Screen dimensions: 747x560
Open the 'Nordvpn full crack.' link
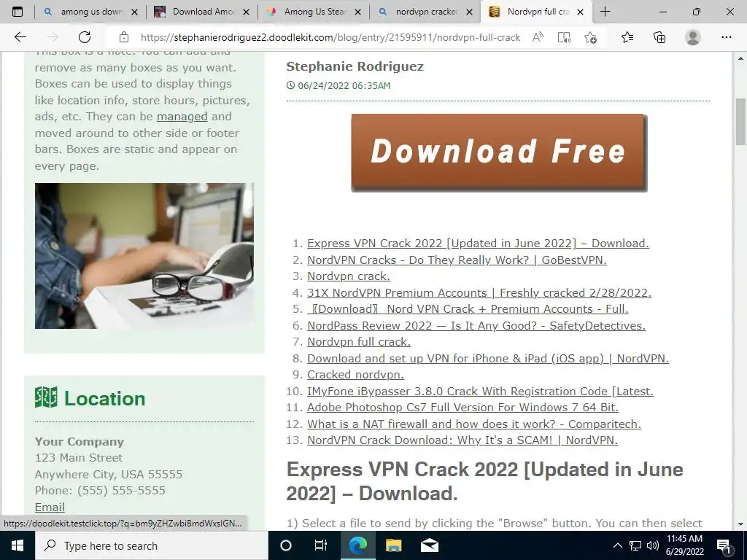[x=359, y=342]
